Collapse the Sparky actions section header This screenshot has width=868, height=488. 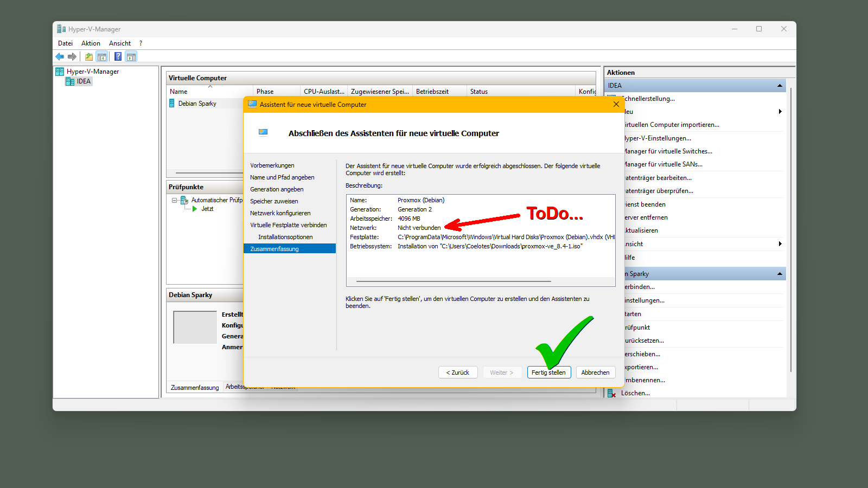click(x=780, y=274)
